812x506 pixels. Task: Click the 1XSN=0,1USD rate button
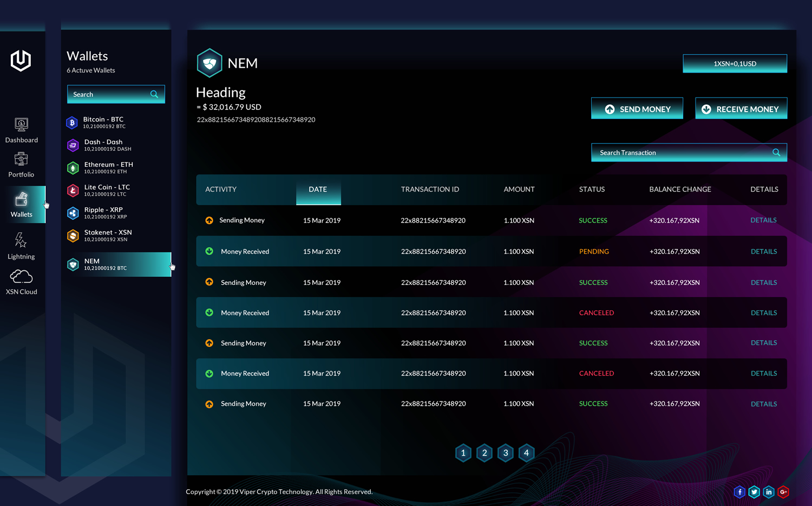(735, 63)
